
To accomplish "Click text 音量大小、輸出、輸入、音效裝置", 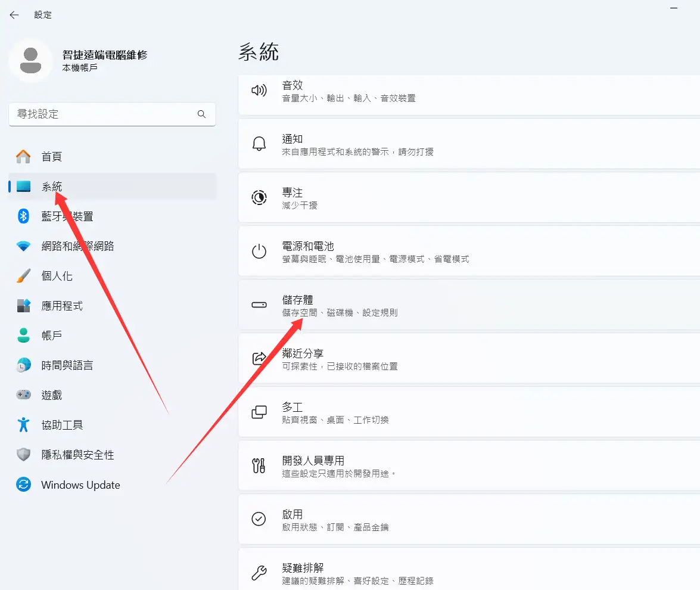I will [x=349, y=98].
